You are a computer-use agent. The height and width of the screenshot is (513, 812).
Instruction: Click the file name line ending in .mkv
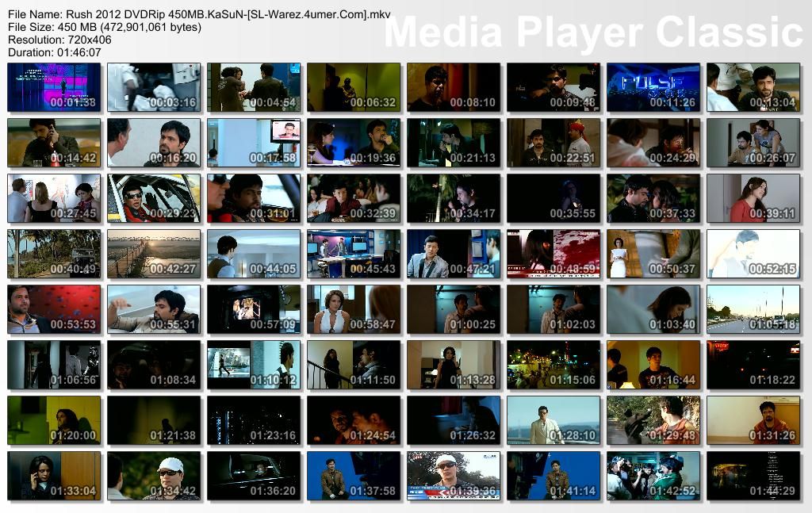[199, 14]
